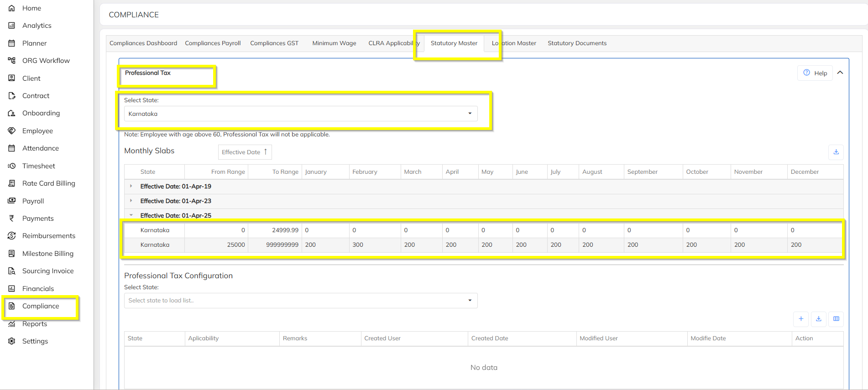Viewport: 868px width, 390px height.
Task: Toggle the Effective Date grouping sort order
Action: [245, 152]
